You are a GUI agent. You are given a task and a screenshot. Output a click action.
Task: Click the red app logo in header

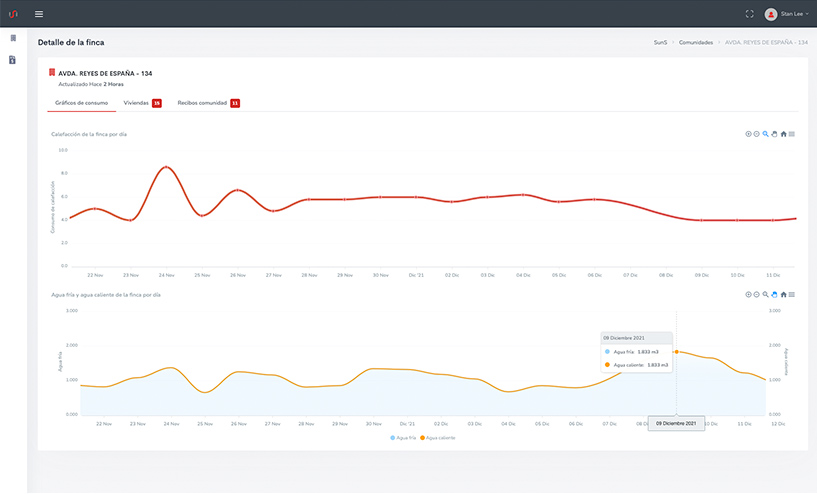[13, 14]
